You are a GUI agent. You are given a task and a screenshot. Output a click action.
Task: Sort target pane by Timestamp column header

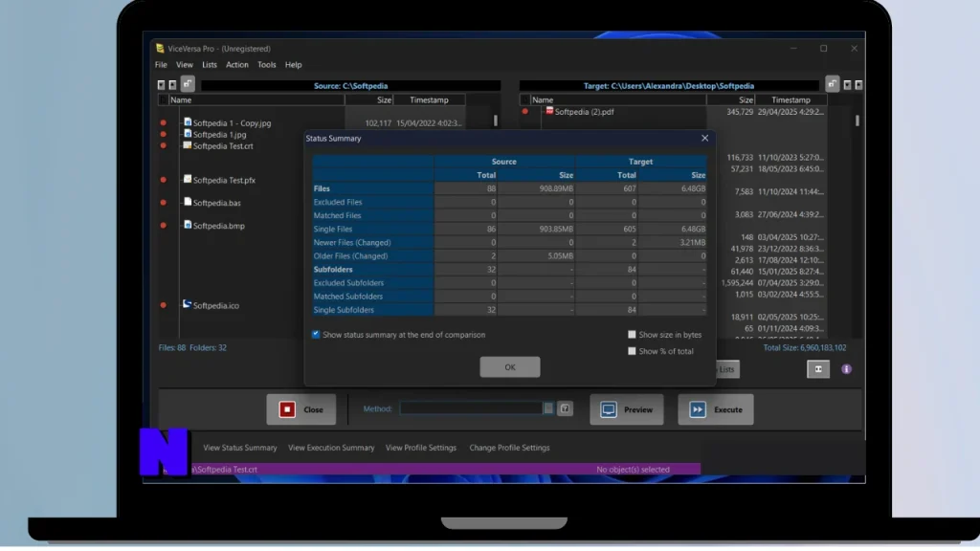791,99
